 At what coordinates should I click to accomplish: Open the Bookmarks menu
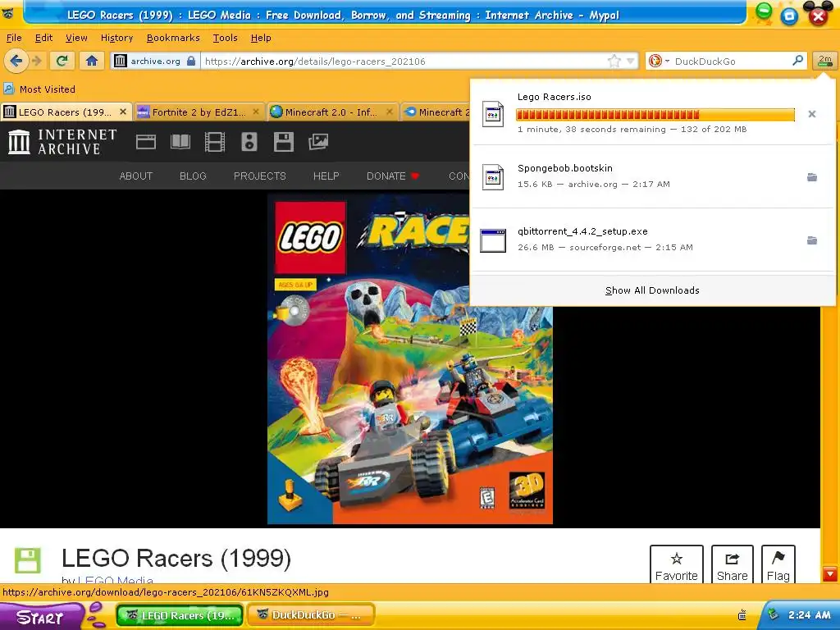pos(173,38)
